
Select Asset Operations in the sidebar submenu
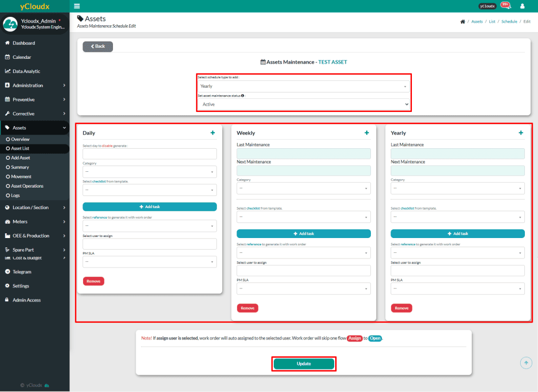coord(27,186)
